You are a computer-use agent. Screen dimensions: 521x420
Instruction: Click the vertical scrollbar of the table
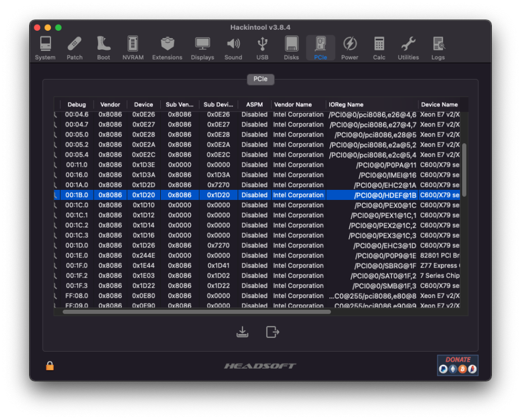(x=464, y=170)
